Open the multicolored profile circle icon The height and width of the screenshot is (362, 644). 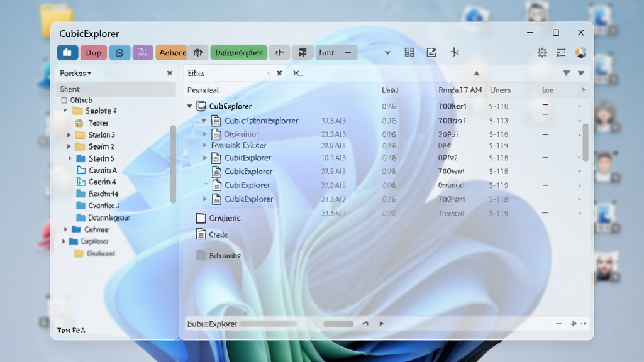(x=580, y=53)
